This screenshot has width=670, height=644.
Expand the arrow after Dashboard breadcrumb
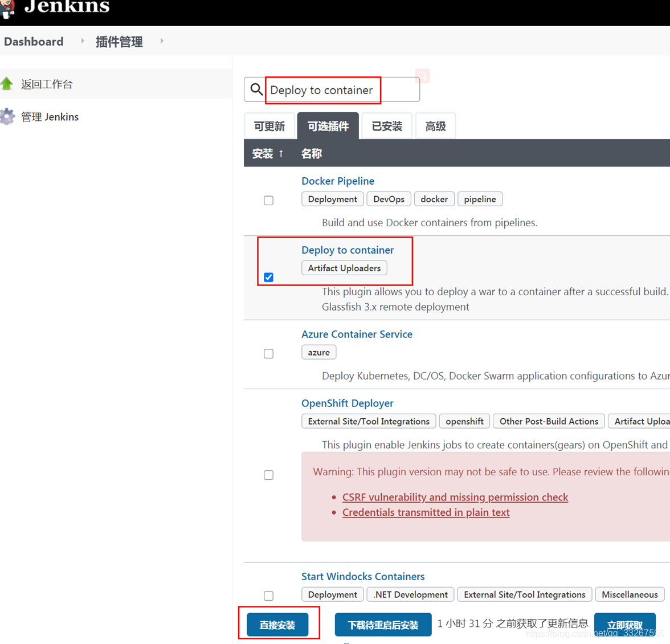[x=83, y=41]
